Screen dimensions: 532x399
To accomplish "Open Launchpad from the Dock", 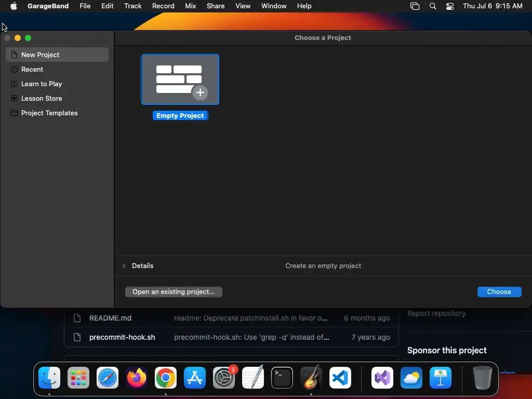I will [78, 378].
